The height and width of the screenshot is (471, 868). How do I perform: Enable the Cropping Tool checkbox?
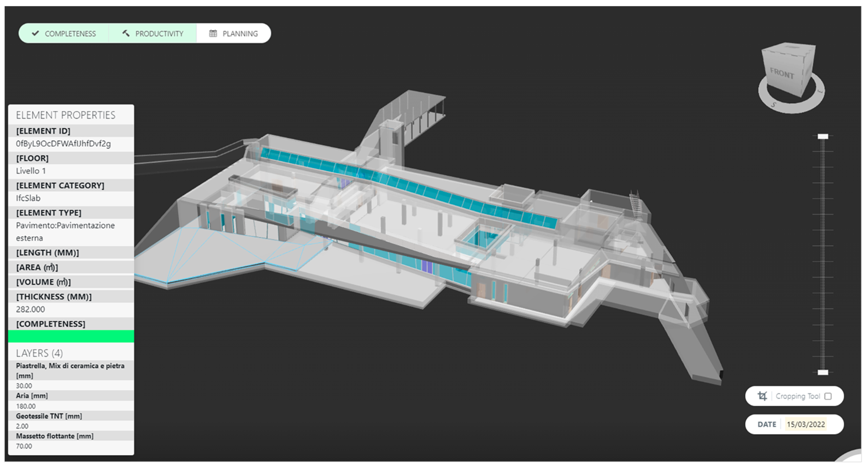point(828,396)
